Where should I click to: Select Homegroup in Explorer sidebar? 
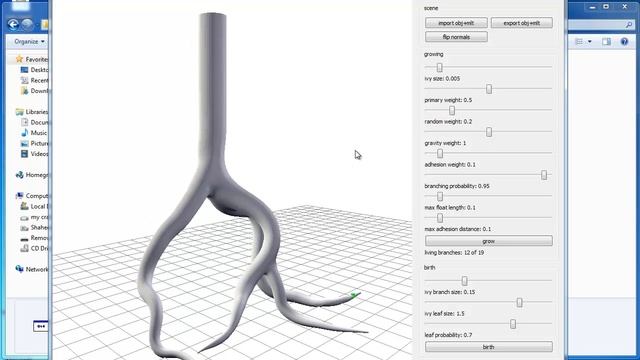click(x=32, y=175)
